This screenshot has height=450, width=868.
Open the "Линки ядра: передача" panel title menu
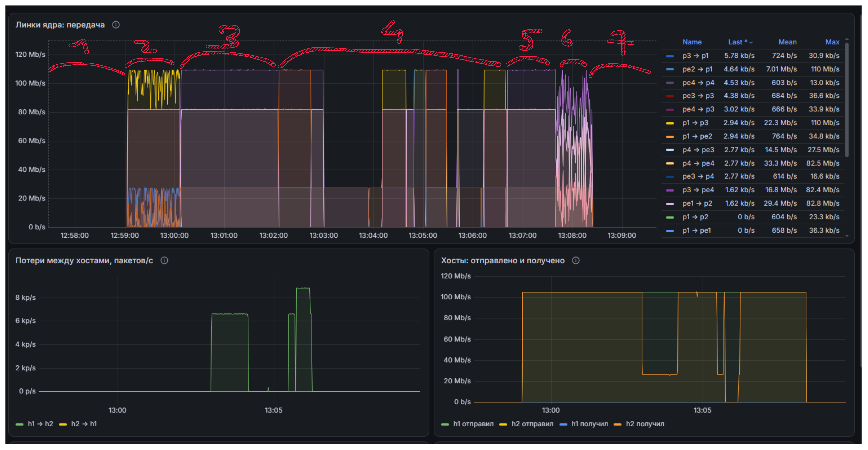coord(60,25)
